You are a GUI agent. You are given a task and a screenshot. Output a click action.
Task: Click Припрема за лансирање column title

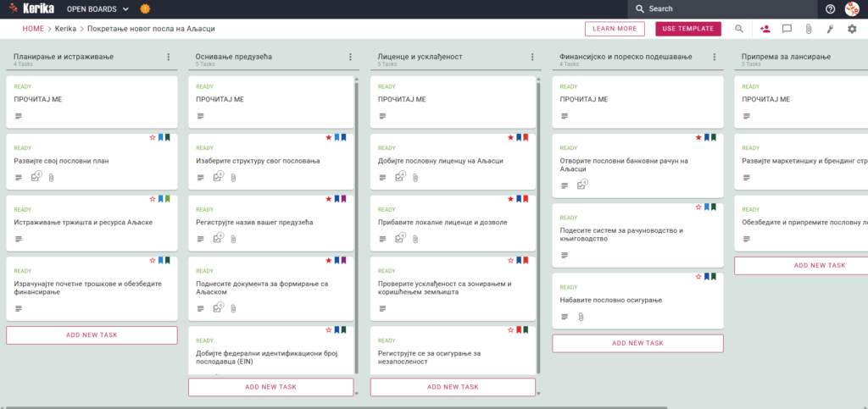[786, 57]
